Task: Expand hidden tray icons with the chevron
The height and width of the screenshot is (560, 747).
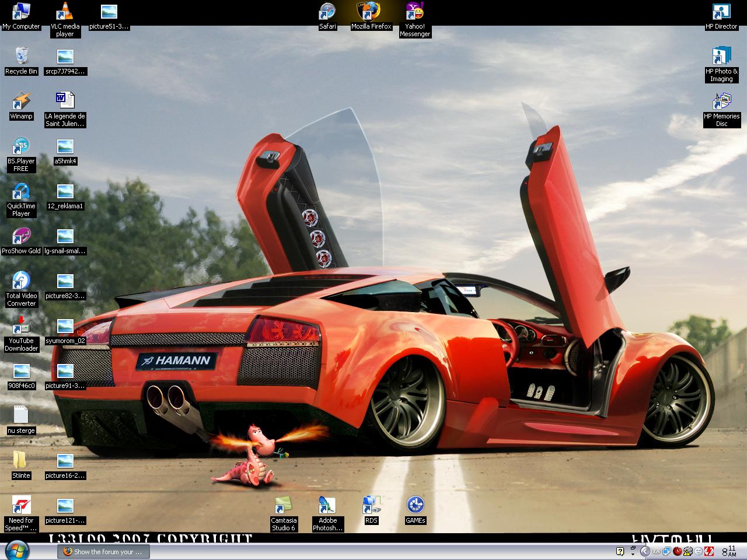Action: 645,551
